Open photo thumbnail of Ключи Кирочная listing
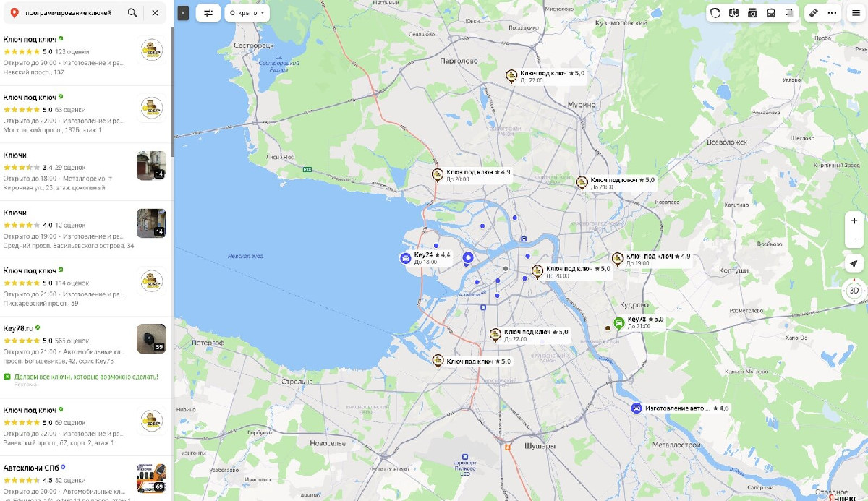The width and height of the screenshot is (868, 501). (x=151, y=166)
